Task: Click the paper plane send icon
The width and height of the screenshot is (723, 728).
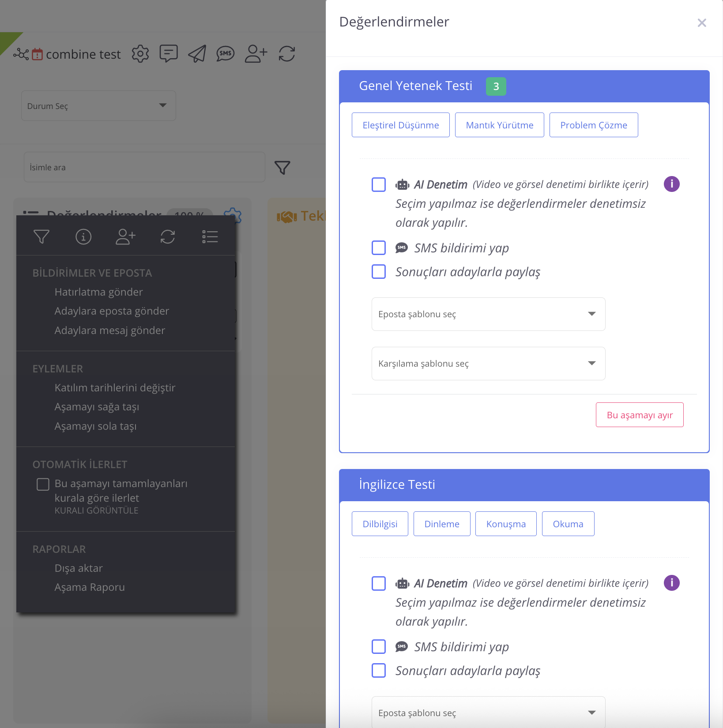Action: point(197,54)
